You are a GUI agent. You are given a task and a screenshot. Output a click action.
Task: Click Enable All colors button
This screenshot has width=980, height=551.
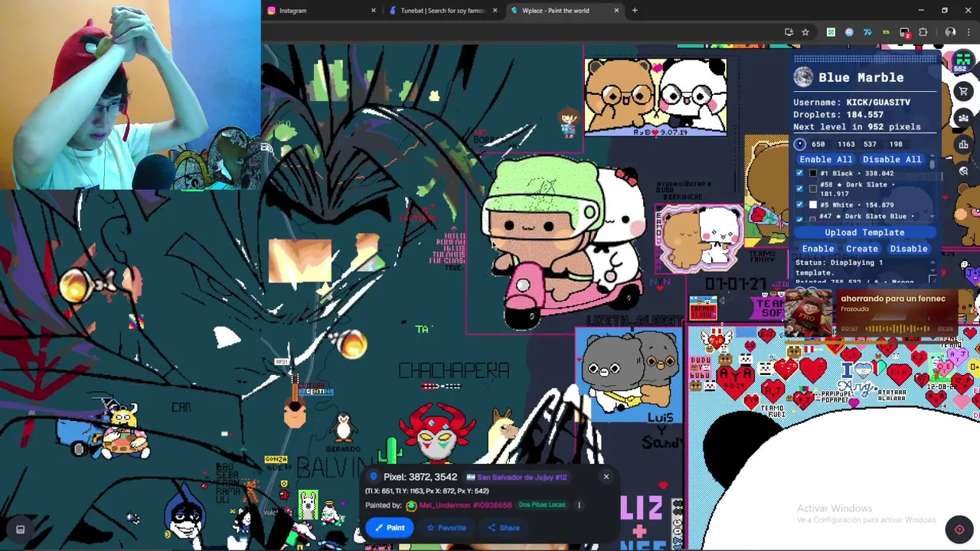pos(825,159)
